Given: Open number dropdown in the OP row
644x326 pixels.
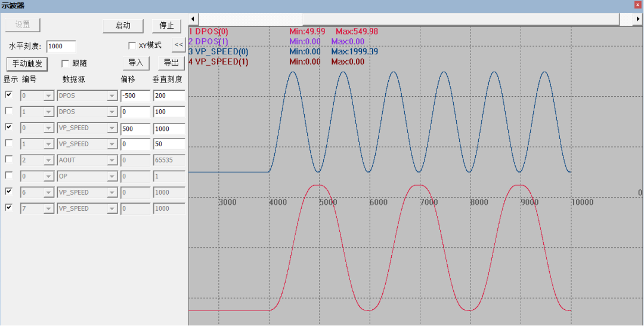Looking at the screenshot, I should (49, 176).
